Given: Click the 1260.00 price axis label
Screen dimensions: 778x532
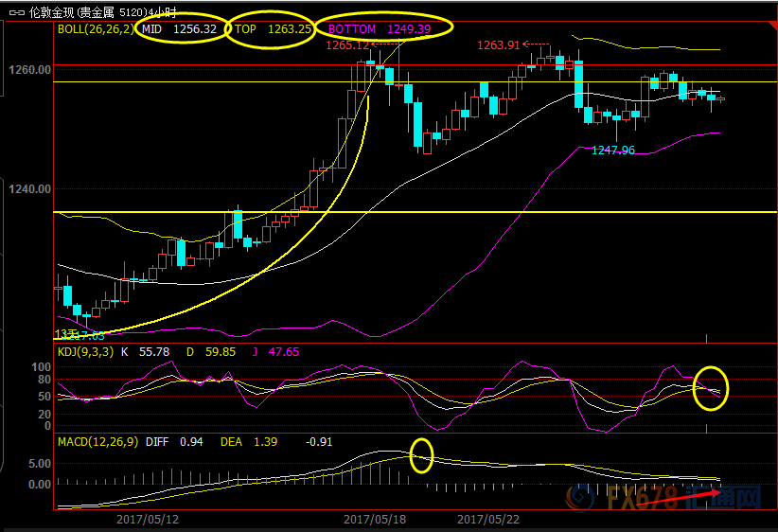Looking at the screenshot, I should pos(30,70).
